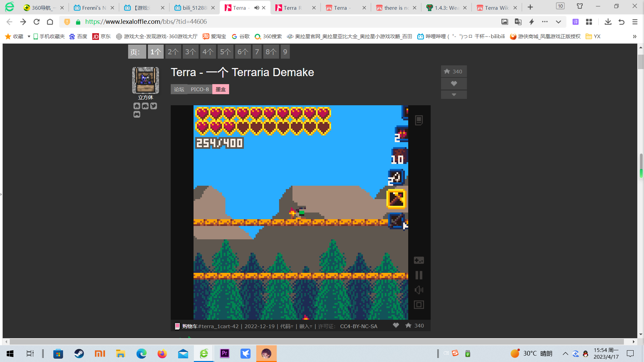Viewport: 644px width, 362px height.
Task: Expand the address bar dropdown chevron
Action: [x=558, y=22]
